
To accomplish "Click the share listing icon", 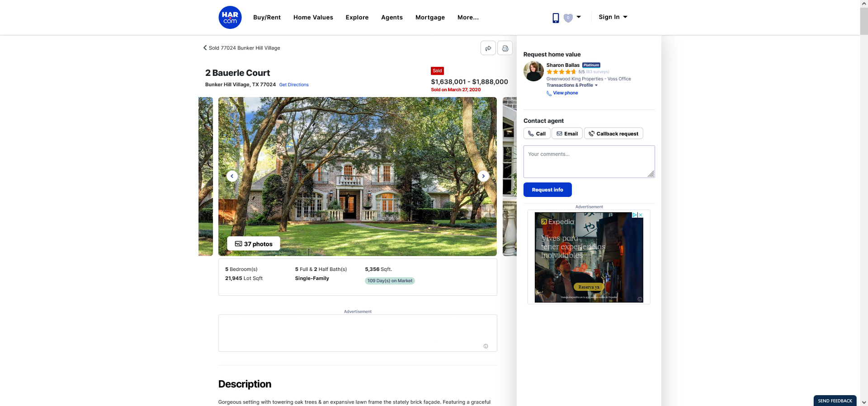I will coord(488,48).
